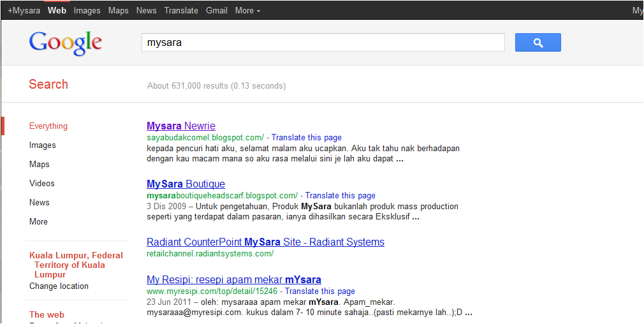Open News in the top navigation bar
The height and width of the screenshot is (324, 644).
(x=146, y=11)
